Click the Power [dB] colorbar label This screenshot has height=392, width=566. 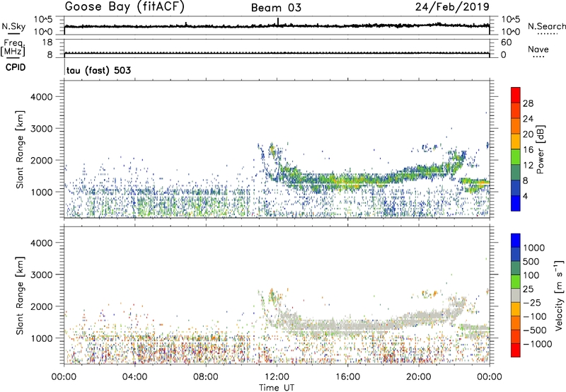540,149
